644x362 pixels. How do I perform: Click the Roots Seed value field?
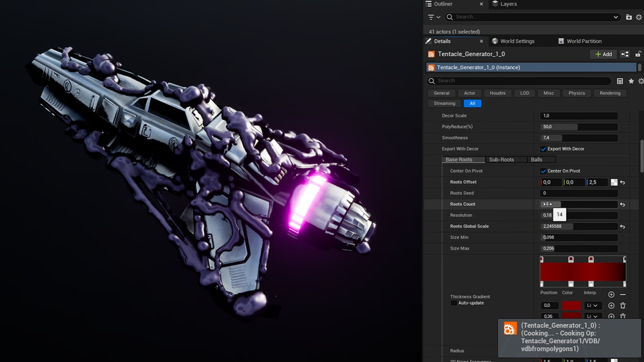579,193
